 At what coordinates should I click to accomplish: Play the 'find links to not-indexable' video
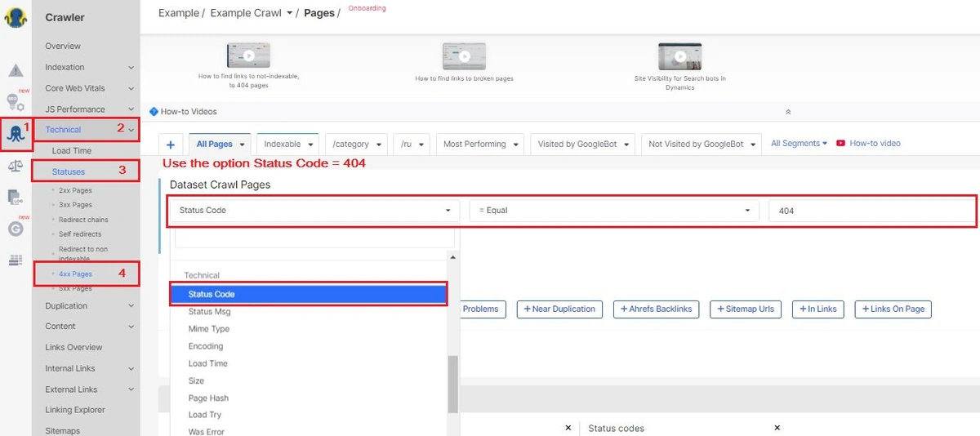(248, 56)
